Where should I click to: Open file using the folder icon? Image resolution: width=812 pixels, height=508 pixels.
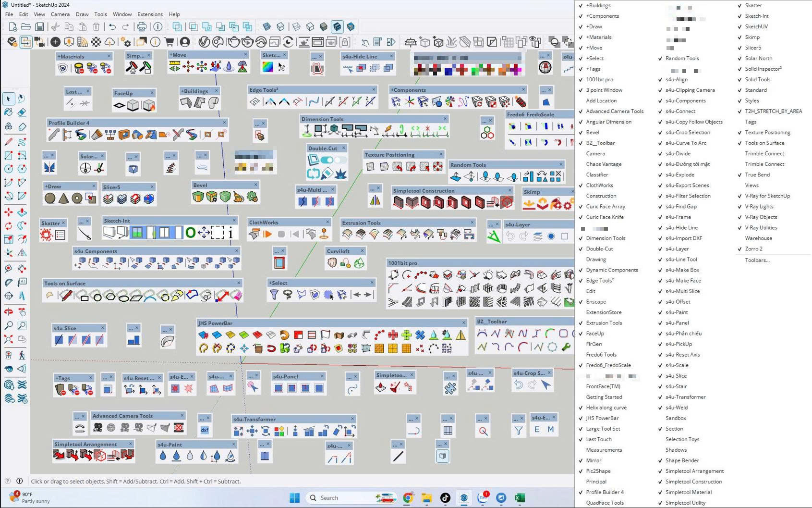pos(26,27)
